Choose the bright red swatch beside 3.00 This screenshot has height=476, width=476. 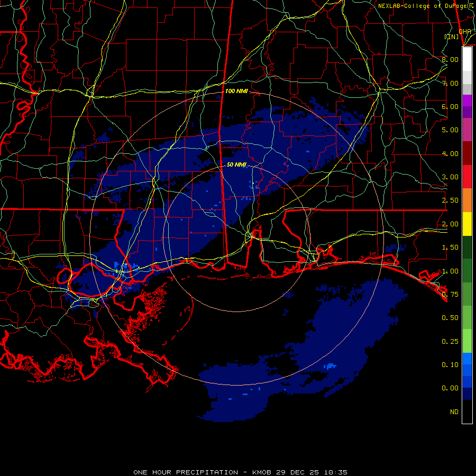(467, 177)
